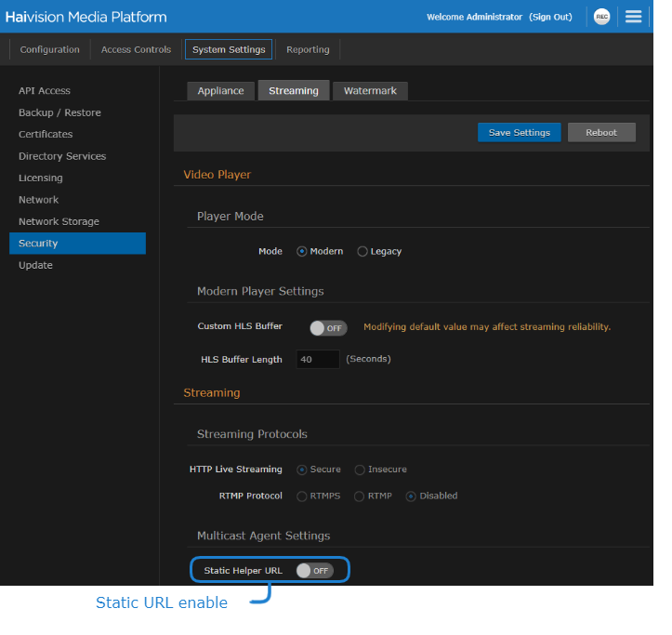This screenshot has width=672, height=635.
Task: Click the Sign Out link
Action: [x=550, y=17]
